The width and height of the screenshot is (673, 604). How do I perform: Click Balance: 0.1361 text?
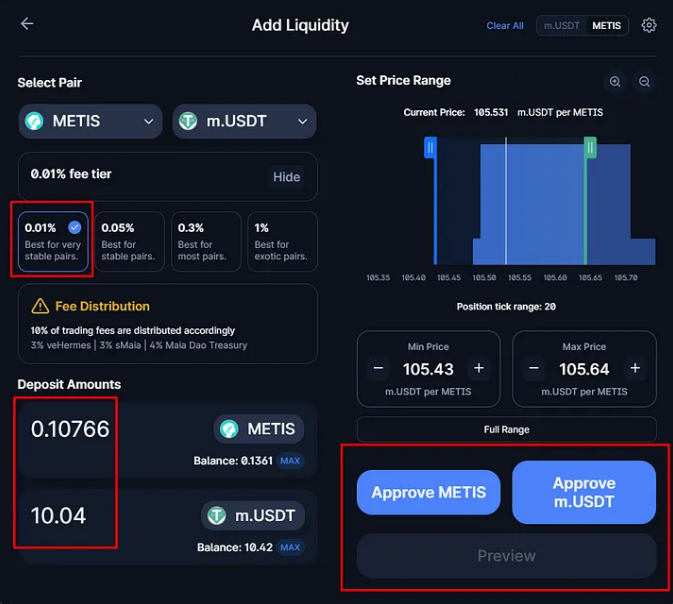(x=233, y=461)
